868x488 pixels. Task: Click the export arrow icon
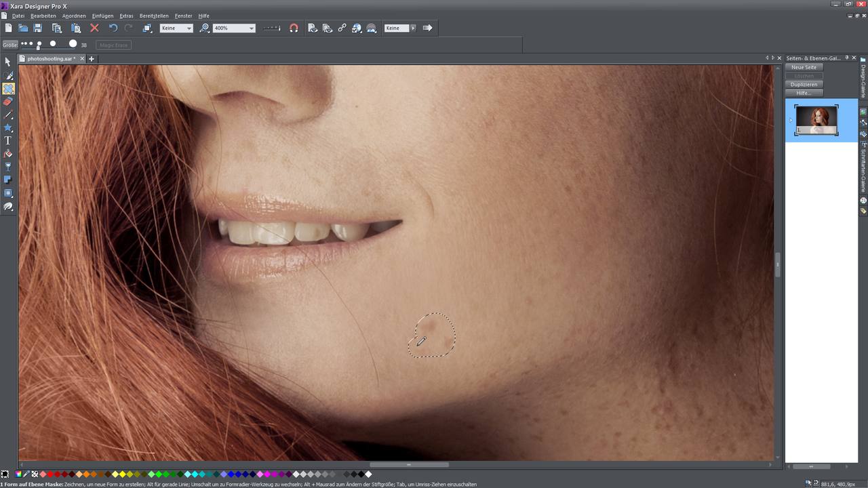(x=428, y=28)
